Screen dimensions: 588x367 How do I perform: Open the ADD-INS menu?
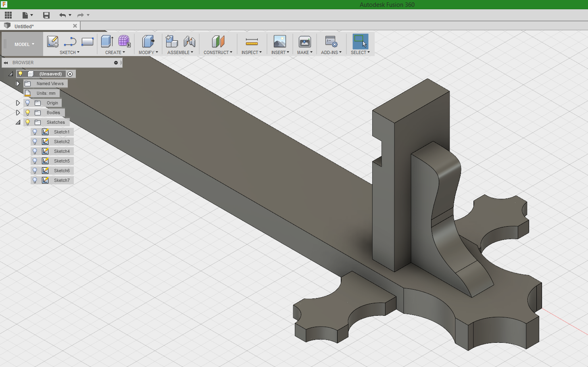tap(331, 52)
